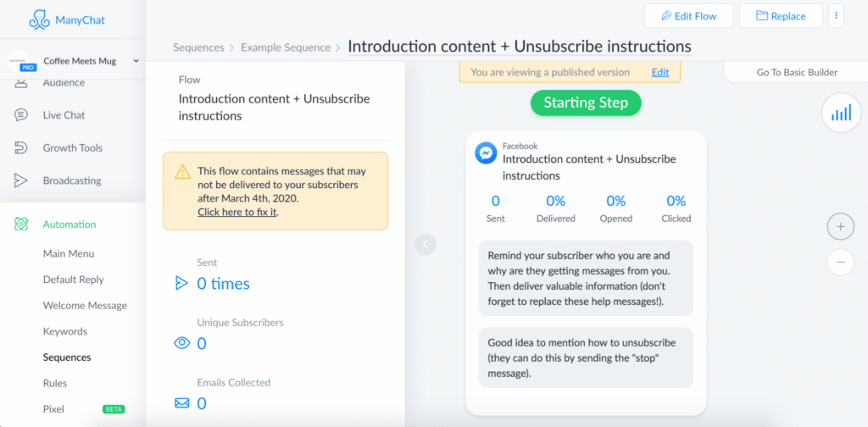The width and height of the screenshot is (868, 427).
Task: Open the flow statistics bar chart icon
Action: tap(841, 113)
